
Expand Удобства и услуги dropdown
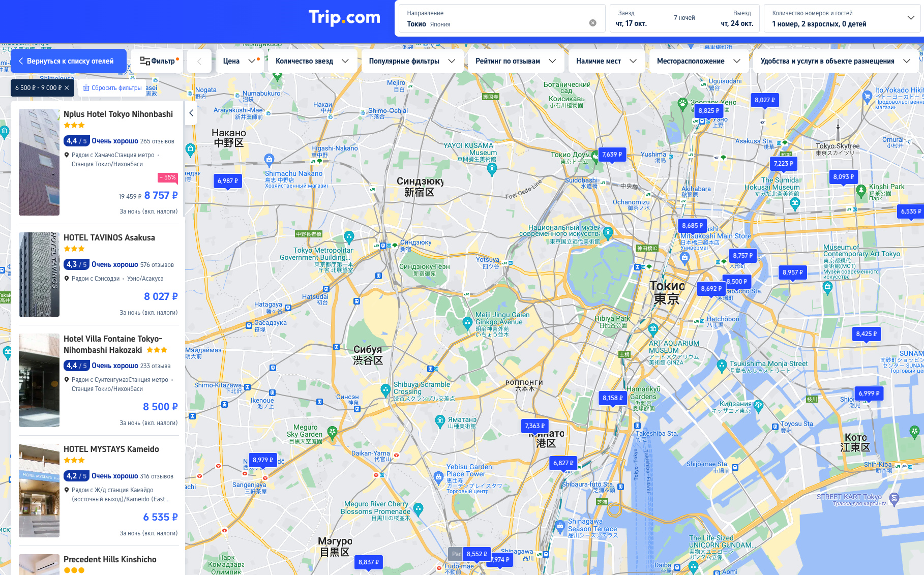pos(835,61)
